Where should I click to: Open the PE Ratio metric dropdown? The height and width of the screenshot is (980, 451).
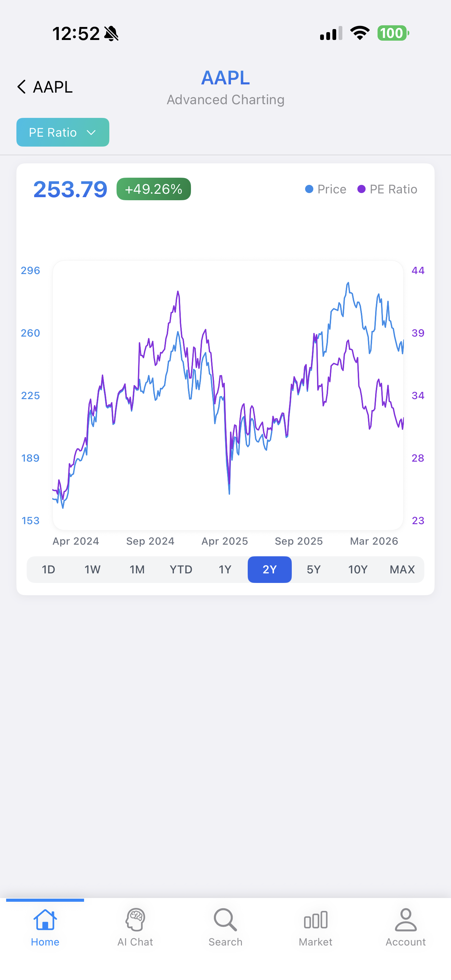point(63,132)
